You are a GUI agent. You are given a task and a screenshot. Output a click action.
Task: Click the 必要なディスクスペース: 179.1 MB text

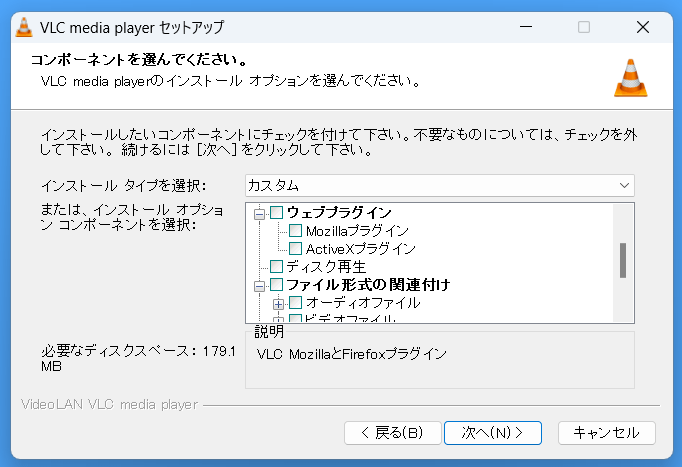[x=138, y=358]
